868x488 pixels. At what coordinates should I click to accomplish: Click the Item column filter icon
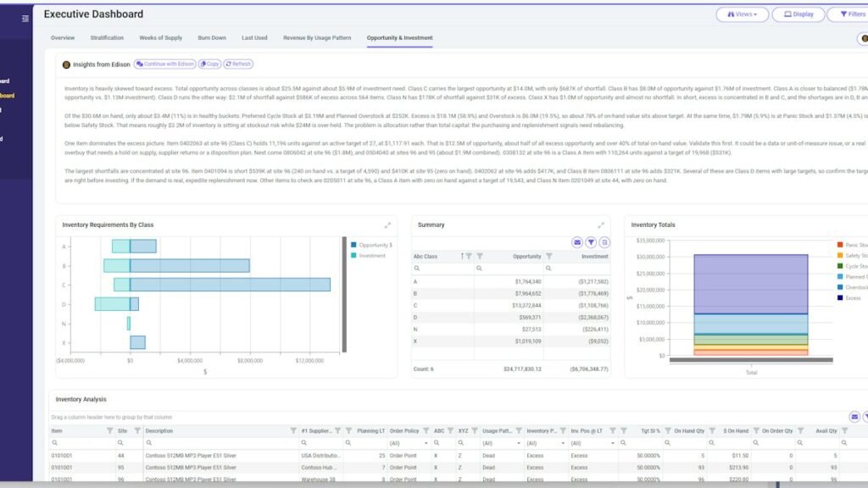[x=109, y=430]
